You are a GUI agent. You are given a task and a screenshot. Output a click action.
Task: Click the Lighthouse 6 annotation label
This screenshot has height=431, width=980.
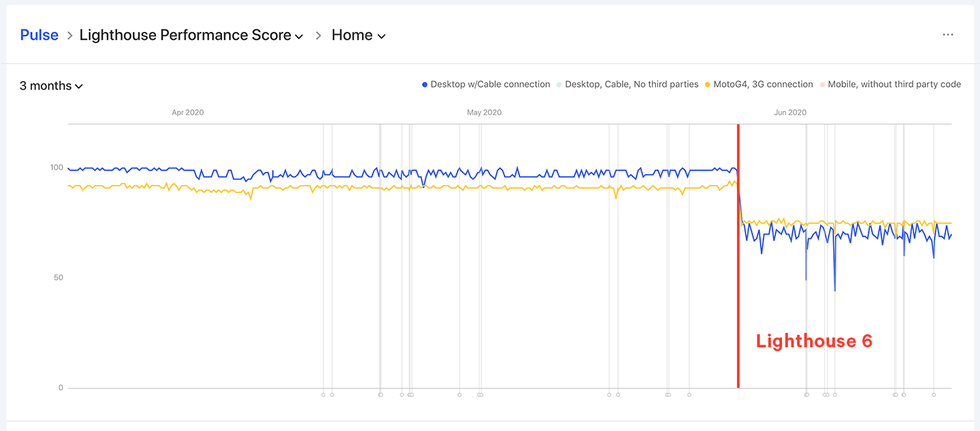[x=813, y=341]
